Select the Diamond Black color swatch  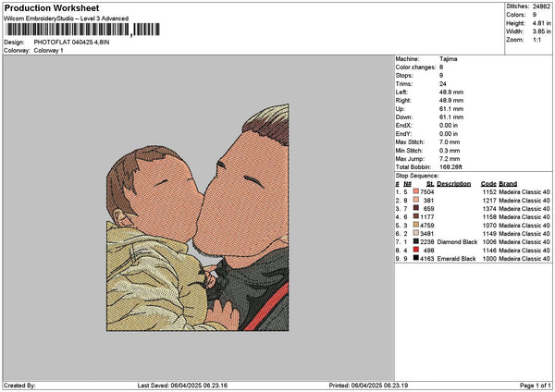coord(416,241)
